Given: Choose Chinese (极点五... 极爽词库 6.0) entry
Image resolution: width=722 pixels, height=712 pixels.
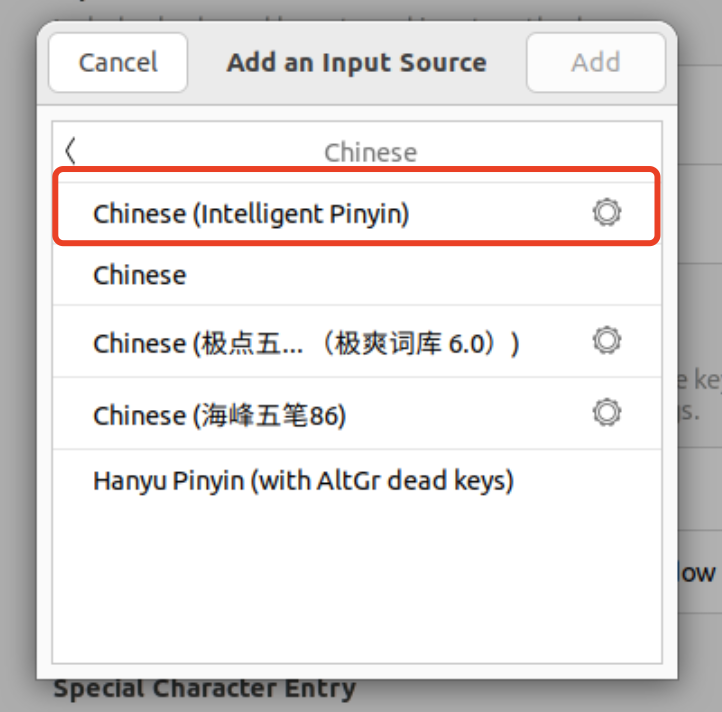Looking at the screenshot, I should tap(305, 343).
